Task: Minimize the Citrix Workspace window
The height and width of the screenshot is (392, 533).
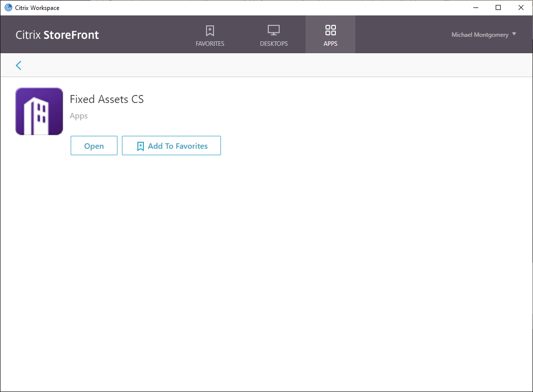Action: click(476, 7)
